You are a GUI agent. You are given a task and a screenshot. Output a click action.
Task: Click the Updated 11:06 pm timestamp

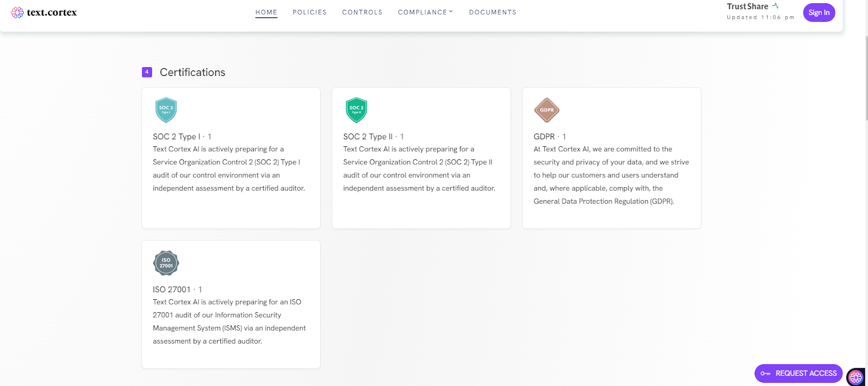(x=761, y=17)
